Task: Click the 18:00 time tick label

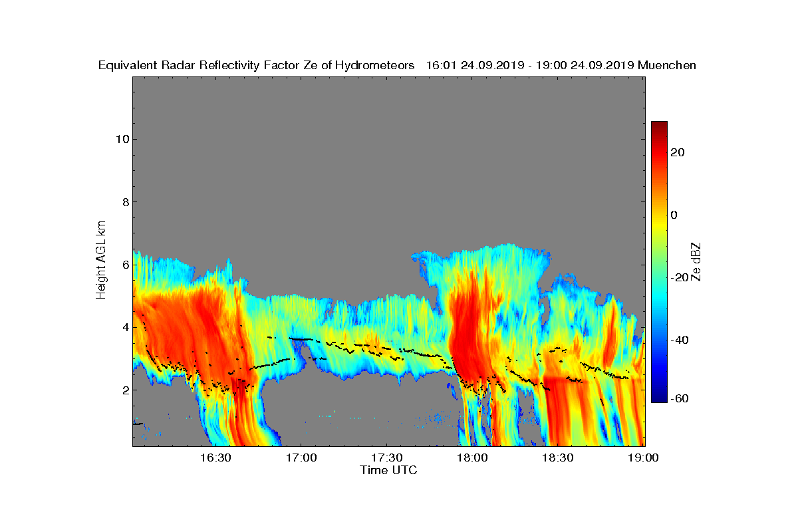Action: pos(473,458)
